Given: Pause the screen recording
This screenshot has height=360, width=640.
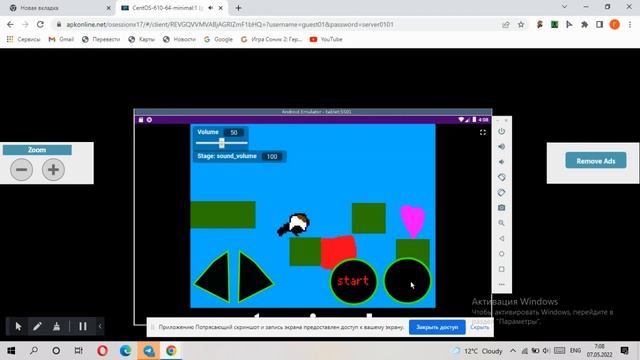Looking at the screenshot, I should coord(83,327).
